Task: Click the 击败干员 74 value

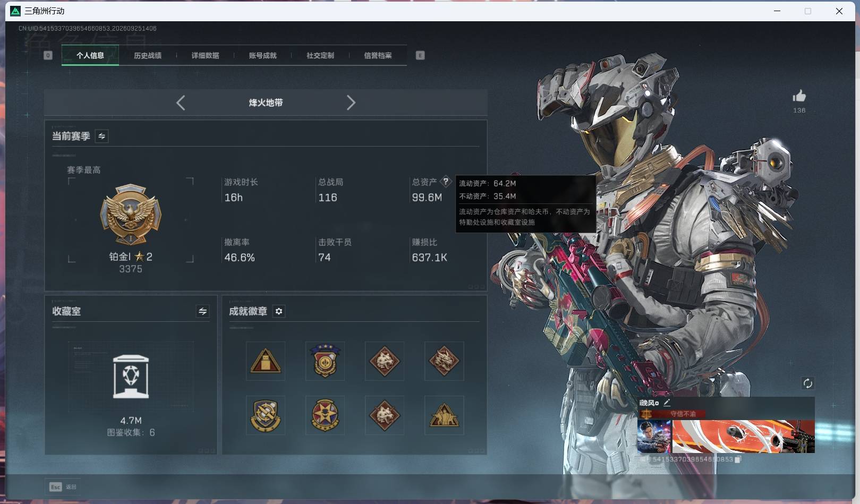Action: click(x=325, y=258)
